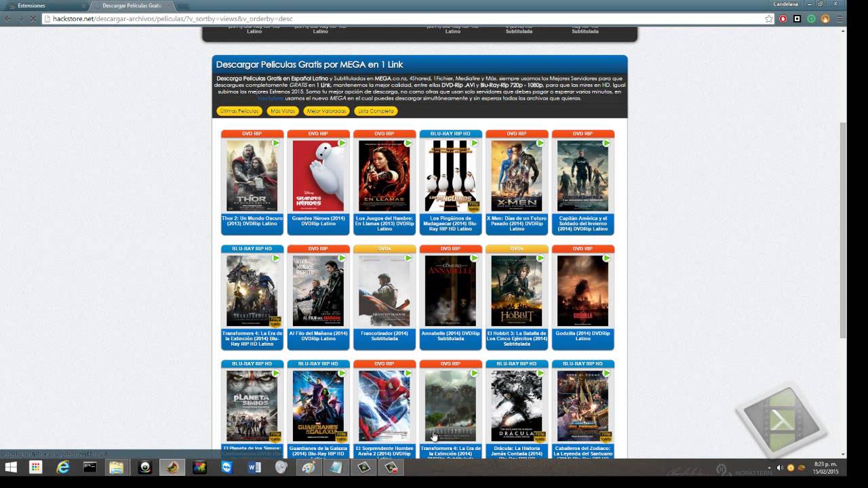Open the colorful puzzle taskbar icon

[199, 467]
